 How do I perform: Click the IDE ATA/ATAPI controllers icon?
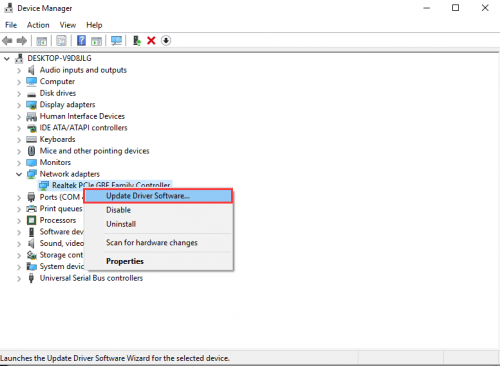[x=31, y=128]
